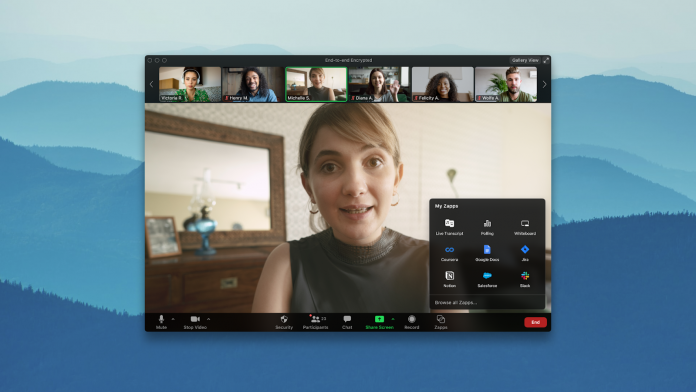Open the Notion zapp

(449, 279)
